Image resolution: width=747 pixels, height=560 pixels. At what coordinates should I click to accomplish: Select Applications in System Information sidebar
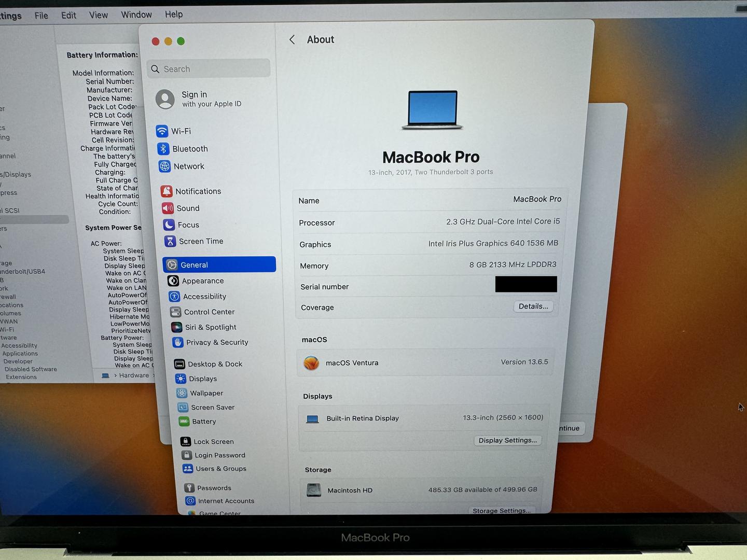point(20,354)
